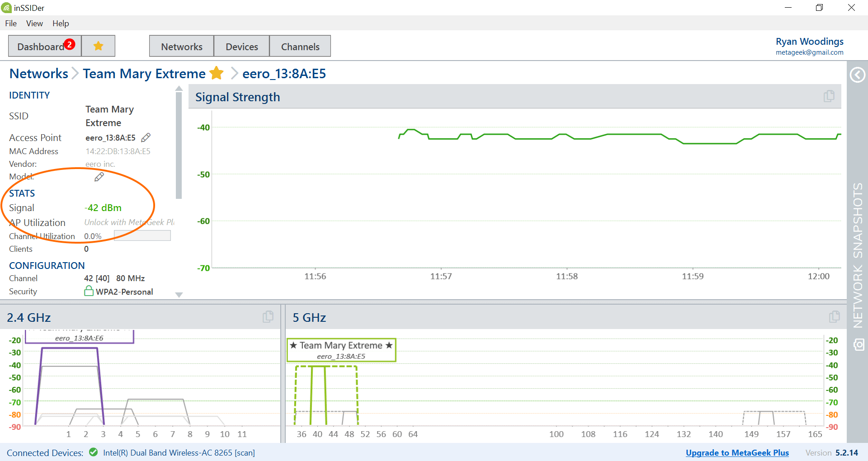The image size is (868, 461).
Task: Take a network snapshot with camera icon
Action: point(859,345)
